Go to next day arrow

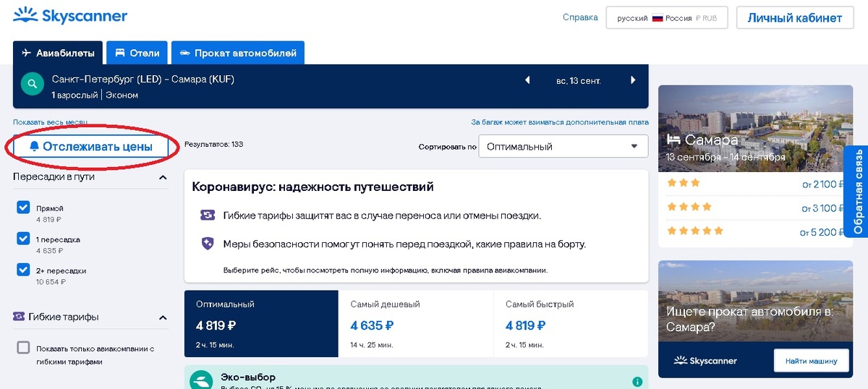(633, 80)
